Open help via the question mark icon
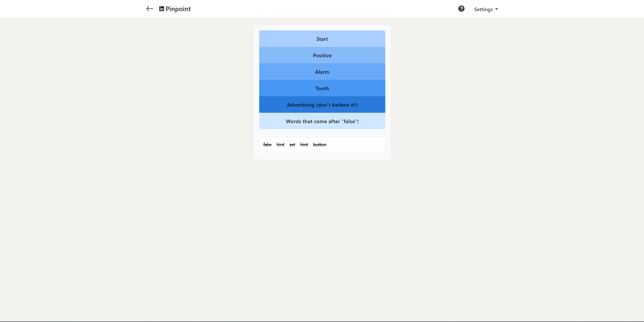Viewport: 644px width, 322px height. coord(461,9)
